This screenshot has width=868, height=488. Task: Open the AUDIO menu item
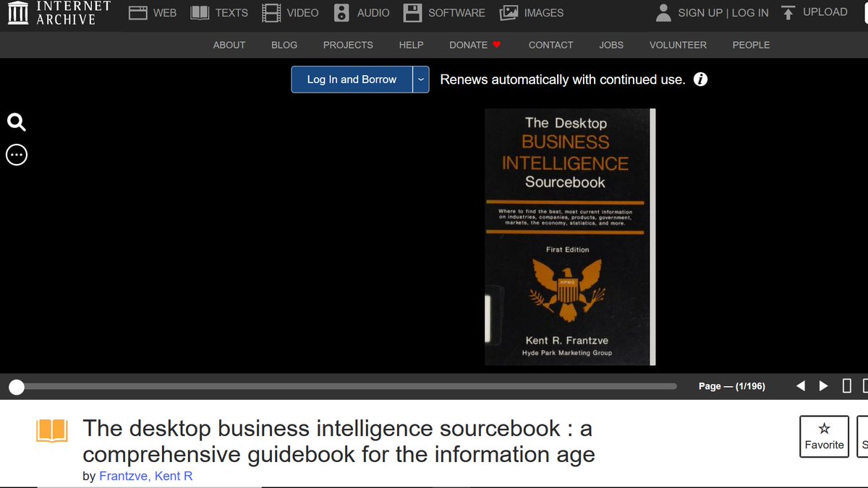pyautogui.click(x=373, y=12)
